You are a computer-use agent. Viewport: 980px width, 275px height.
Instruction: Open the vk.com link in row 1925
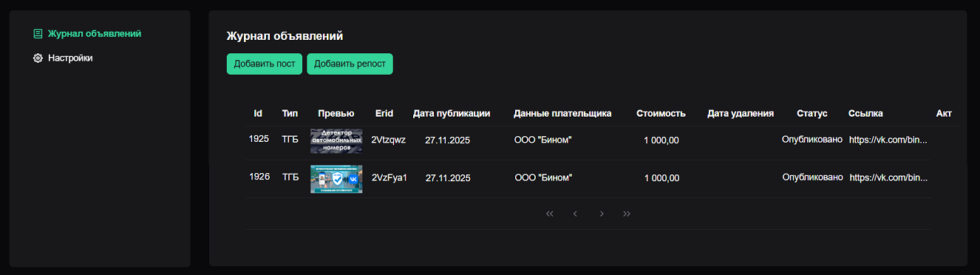[888, 139]
